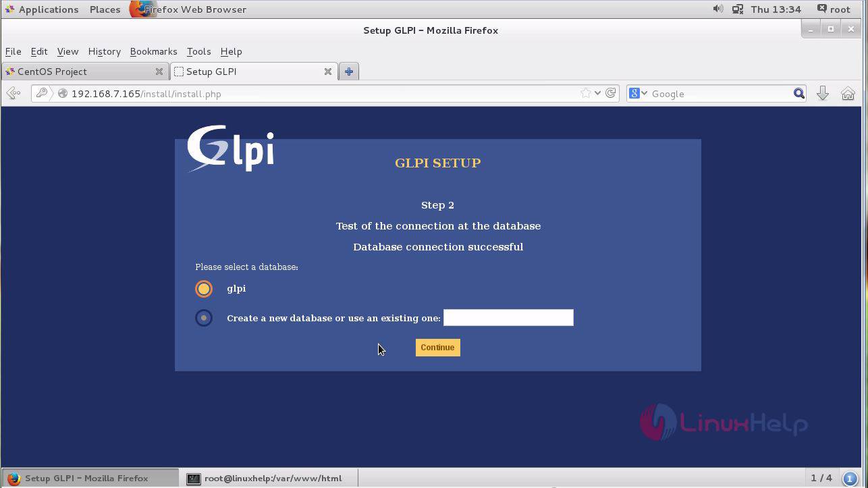The width and height of the screenshot is (868, 488).
Task: Select the create new database radio option
Action: coord(203,318)
